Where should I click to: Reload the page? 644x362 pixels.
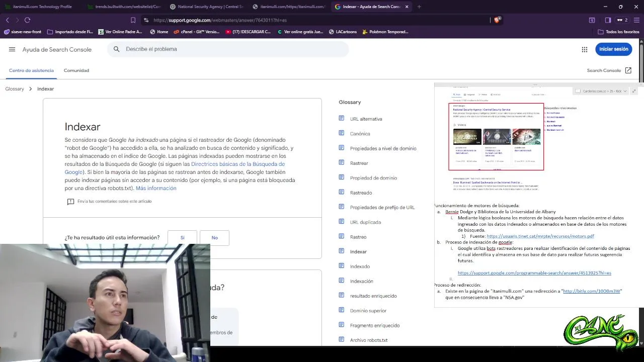click(27, 20)
